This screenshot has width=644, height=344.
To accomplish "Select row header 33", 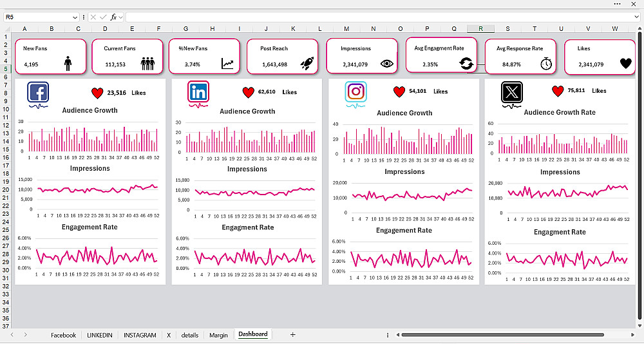I will (6, 294).
